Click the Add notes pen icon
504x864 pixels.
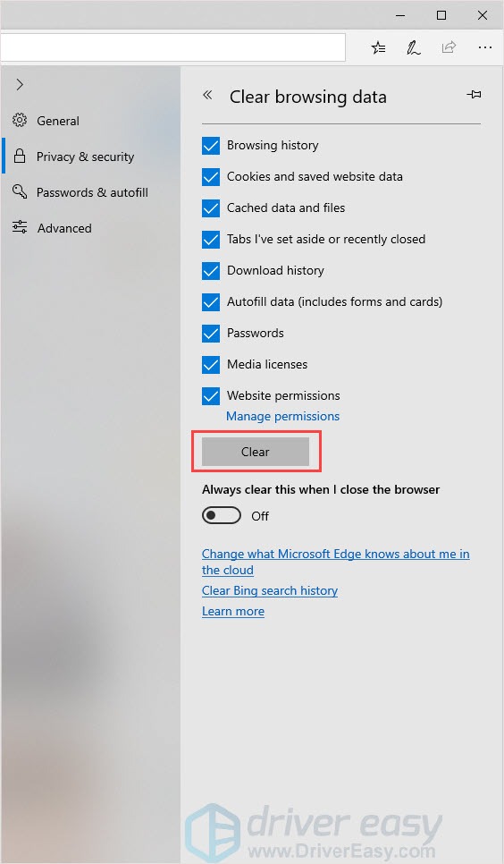tap(414, 48)
